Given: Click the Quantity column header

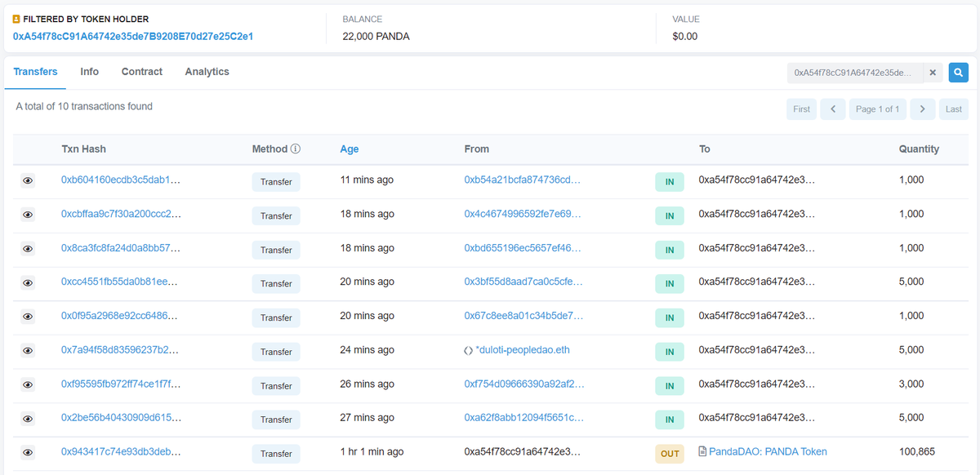Looking at the screenshot, I should [x=919, y=149].
